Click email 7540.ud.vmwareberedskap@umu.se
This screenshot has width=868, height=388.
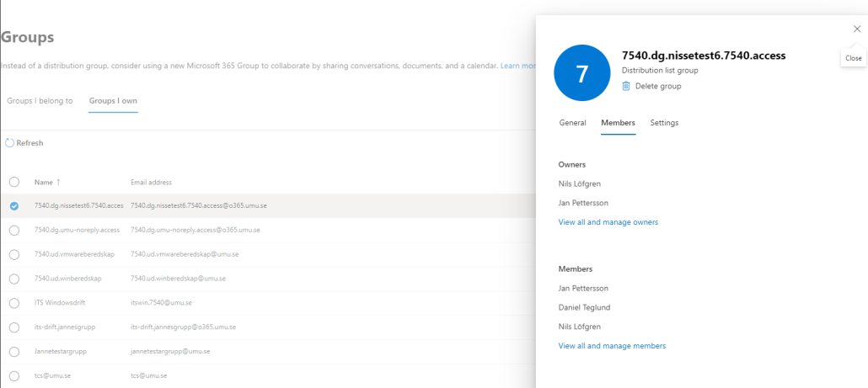pyautogui.click(x=185, y=254)
